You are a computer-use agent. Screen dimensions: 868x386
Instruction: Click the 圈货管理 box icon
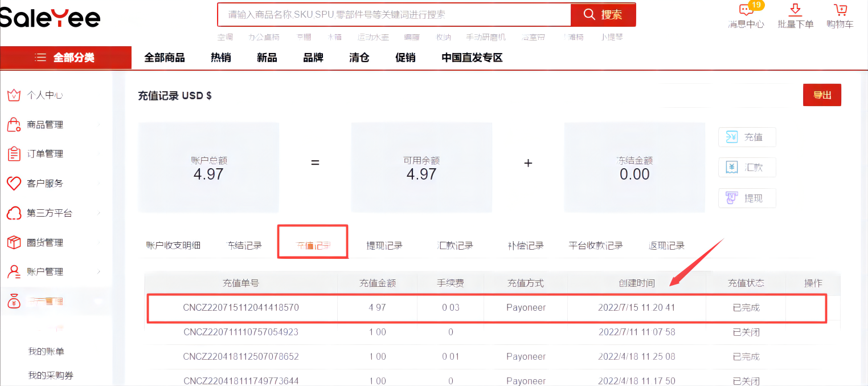tap(14, 243)
